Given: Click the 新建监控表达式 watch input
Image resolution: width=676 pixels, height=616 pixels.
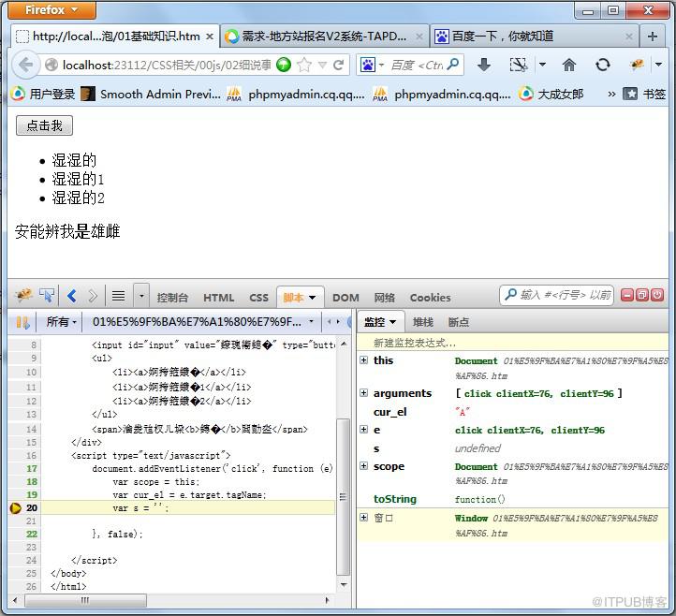Looking at the screenshot, I should (x=512, y=344).
